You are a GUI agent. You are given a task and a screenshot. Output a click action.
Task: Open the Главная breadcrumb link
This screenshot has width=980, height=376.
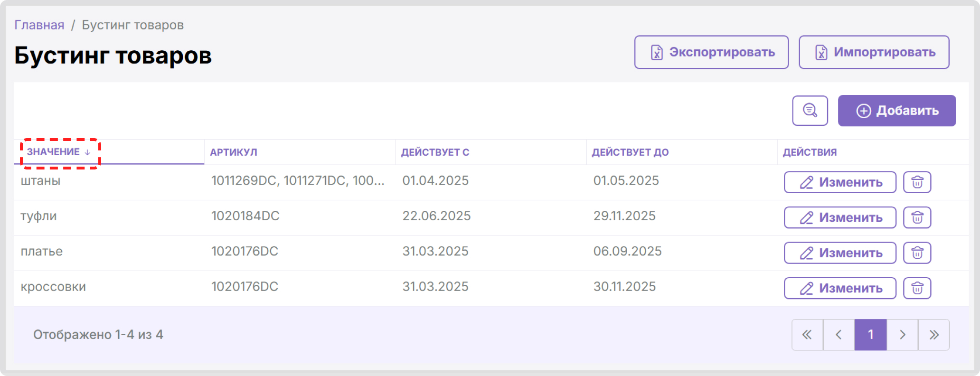(39, 25)
